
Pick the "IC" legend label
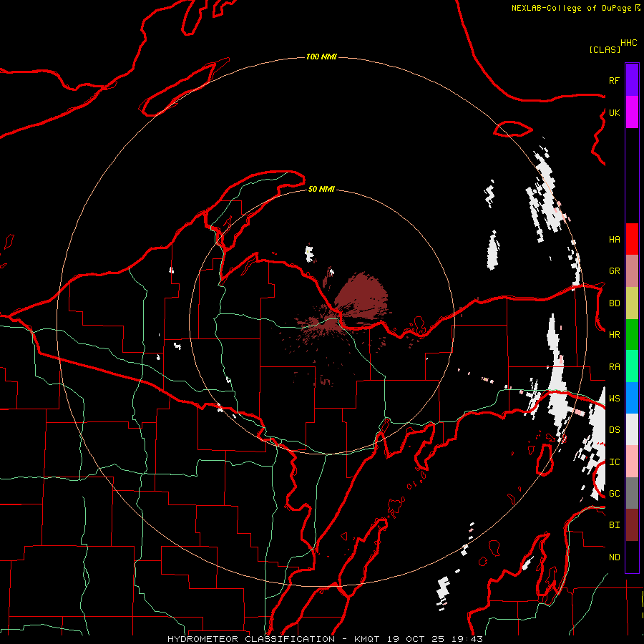tap(614, 462)
